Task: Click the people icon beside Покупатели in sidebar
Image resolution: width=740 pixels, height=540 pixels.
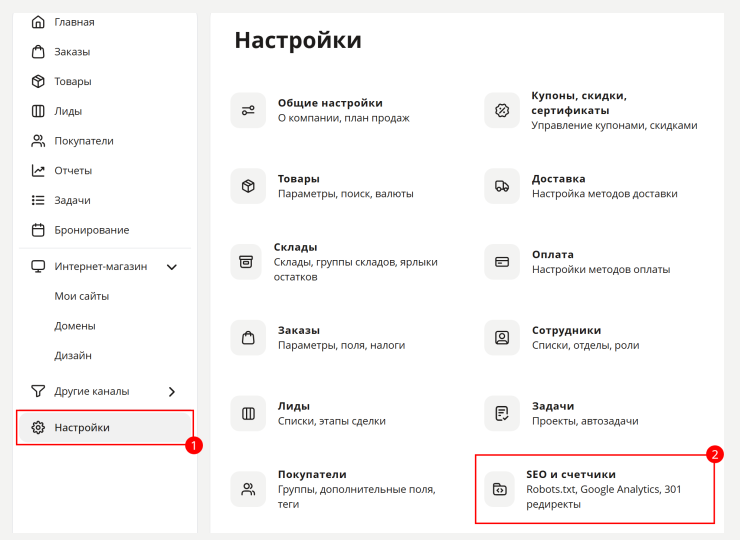Action: (x=38, y=141)
